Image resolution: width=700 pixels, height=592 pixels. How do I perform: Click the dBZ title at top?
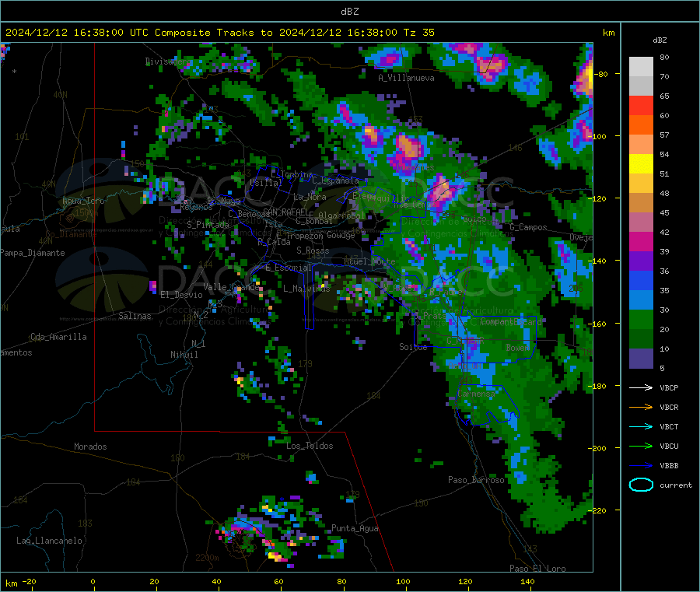349,12
